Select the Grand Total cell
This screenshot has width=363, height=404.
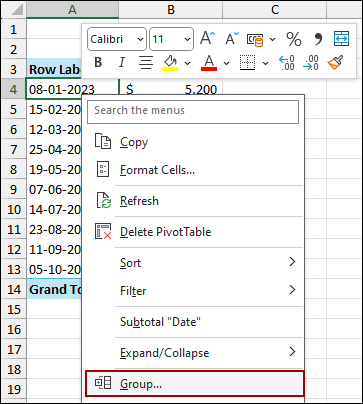[x=54, y=289]
